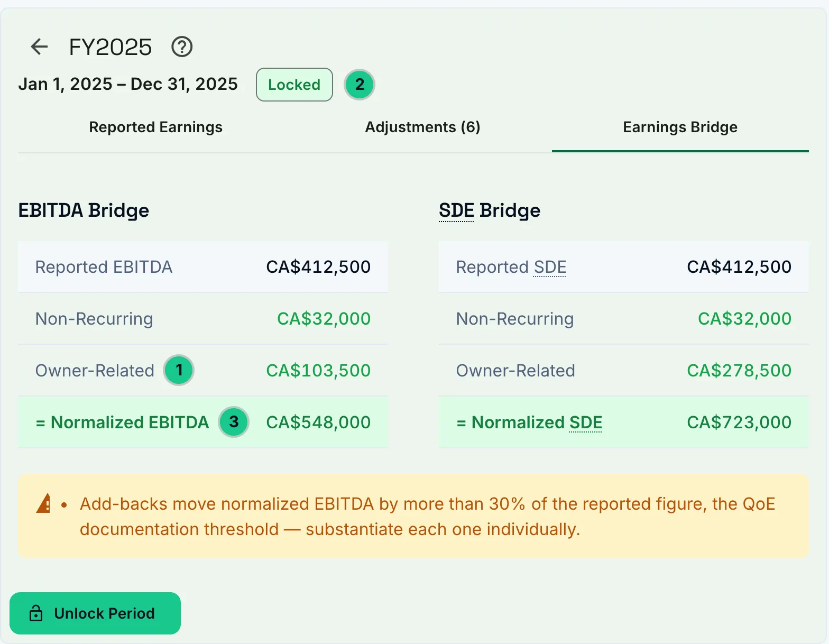Click the warning triangle icon in the alert

click(x=44, y=503)
